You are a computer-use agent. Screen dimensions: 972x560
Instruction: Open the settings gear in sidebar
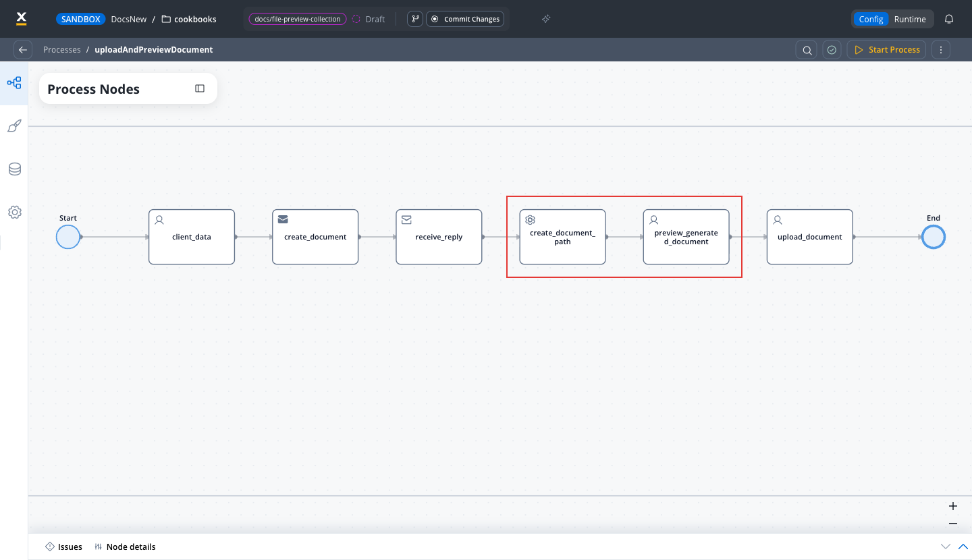point(14,212)
